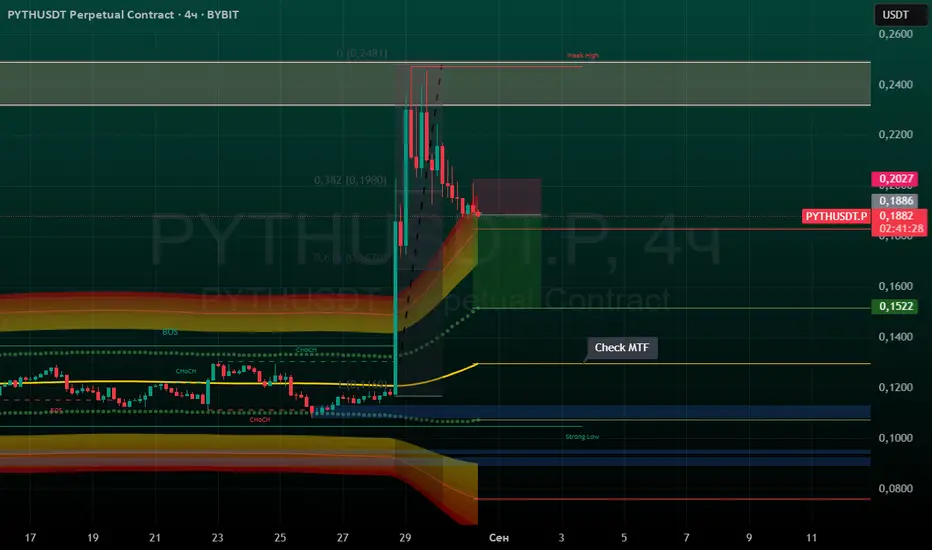This screenshot has width=932, height=550.
Task: Click the BOS label above yellow band
Action: point(170,332)
